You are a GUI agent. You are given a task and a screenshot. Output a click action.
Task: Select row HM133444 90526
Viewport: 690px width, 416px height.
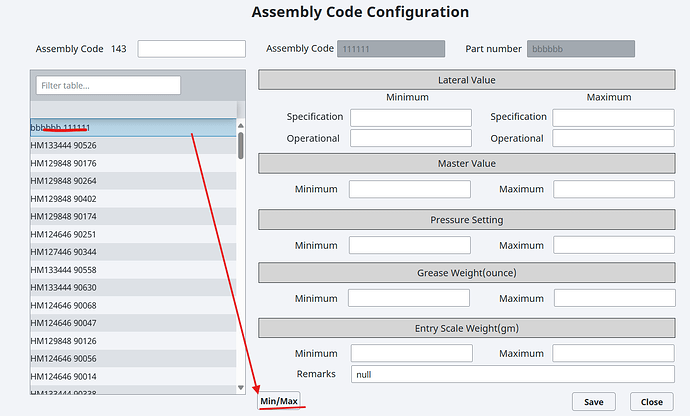(x=133, y=146)
